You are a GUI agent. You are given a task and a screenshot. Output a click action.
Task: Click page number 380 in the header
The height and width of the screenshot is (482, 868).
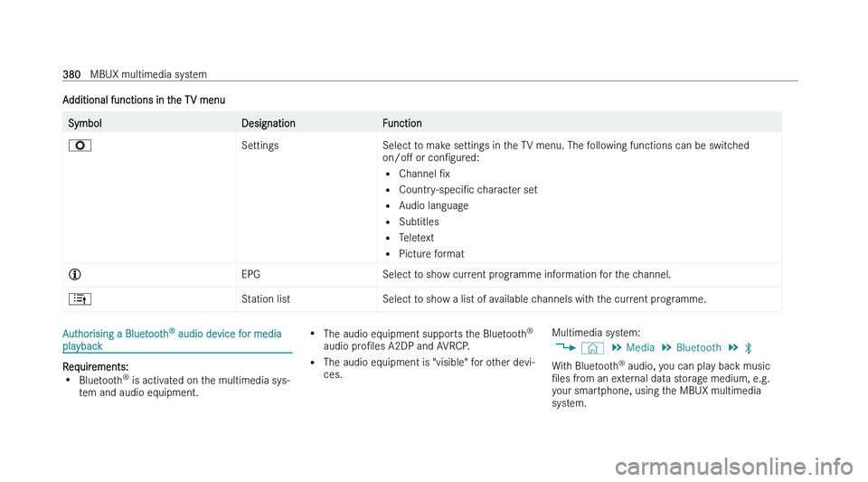pyautogui.click(x=71, y=74)
